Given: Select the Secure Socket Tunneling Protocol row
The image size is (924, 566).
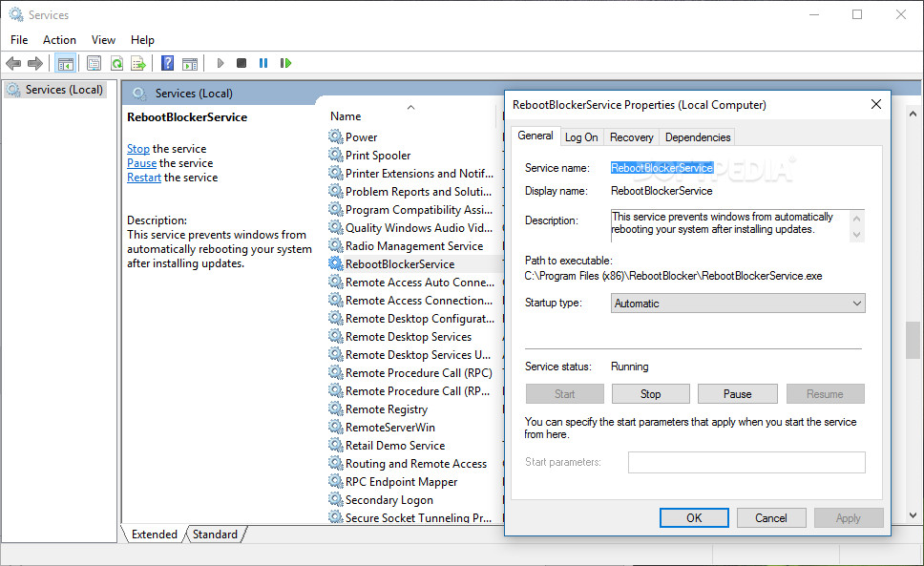Looking at the screenshot, I should tap(415, 517).
